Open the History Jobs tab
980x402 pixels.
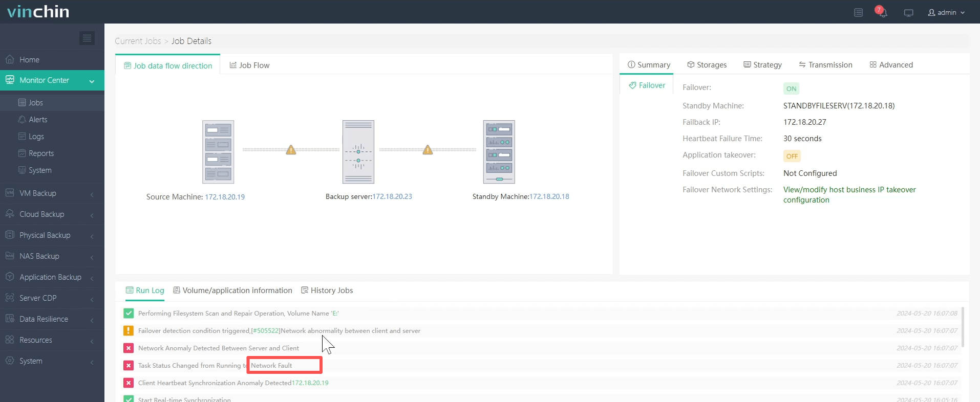click(327, 291)
